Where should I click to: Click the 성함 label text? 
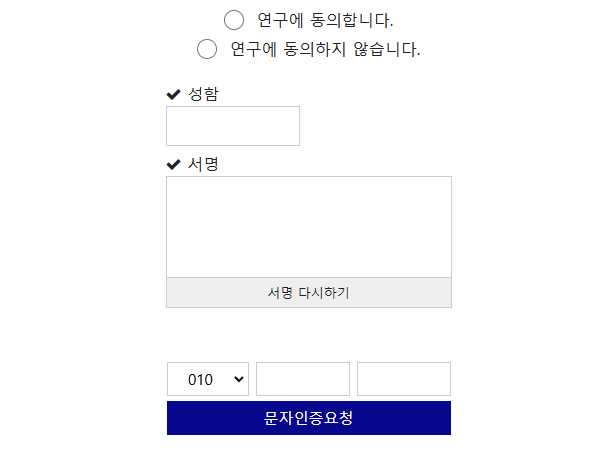point(203,94)
